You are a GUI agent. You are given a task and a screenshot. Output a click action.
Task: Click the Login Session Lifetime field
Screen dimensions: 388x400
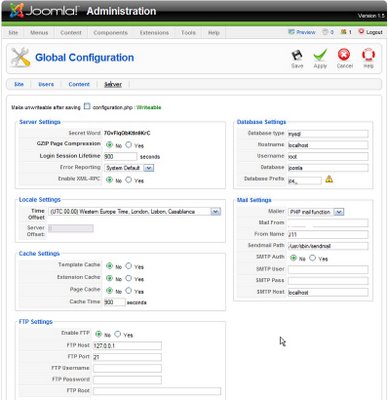[x=120, y=156]
